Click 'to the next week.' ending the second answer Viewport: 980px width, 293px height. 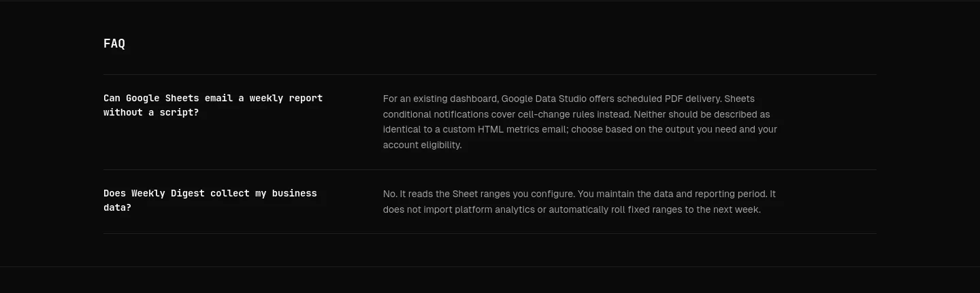[x=723, y=209]
